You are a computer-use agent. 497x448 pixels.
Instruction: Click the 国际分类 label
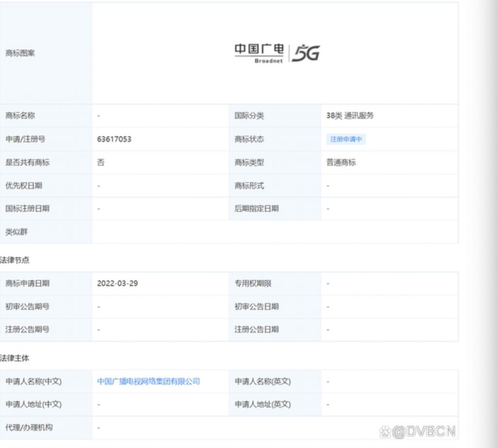coord(249,116)
